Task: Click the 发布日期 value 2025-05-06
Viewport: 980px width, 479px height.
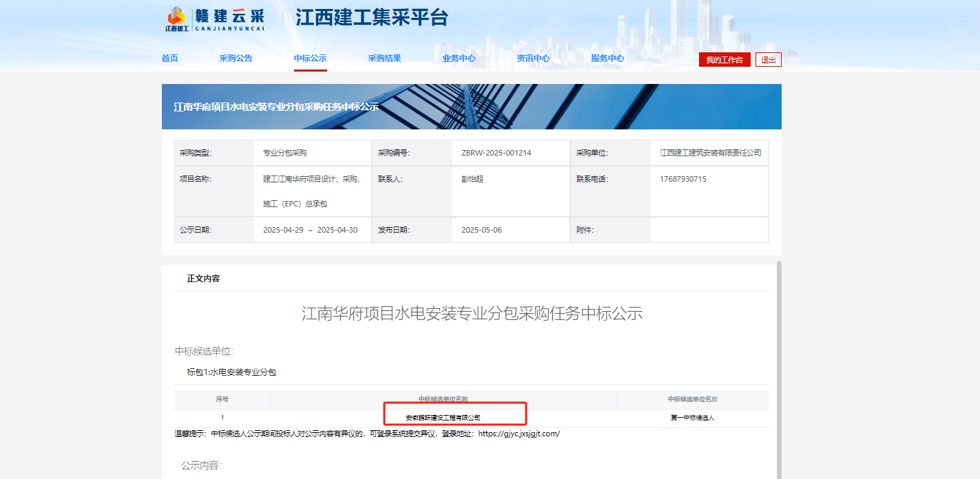Action: point(481,230)
